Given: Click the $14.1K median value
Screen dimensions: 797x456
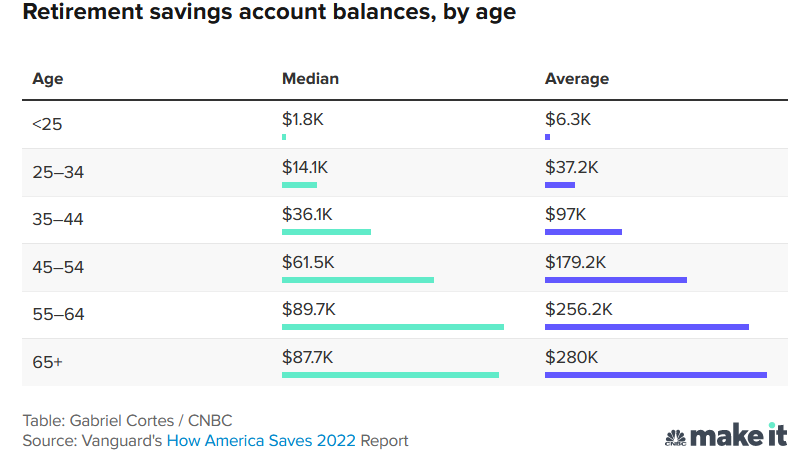Looking at the screenshot, I should (x=304, y=166).
